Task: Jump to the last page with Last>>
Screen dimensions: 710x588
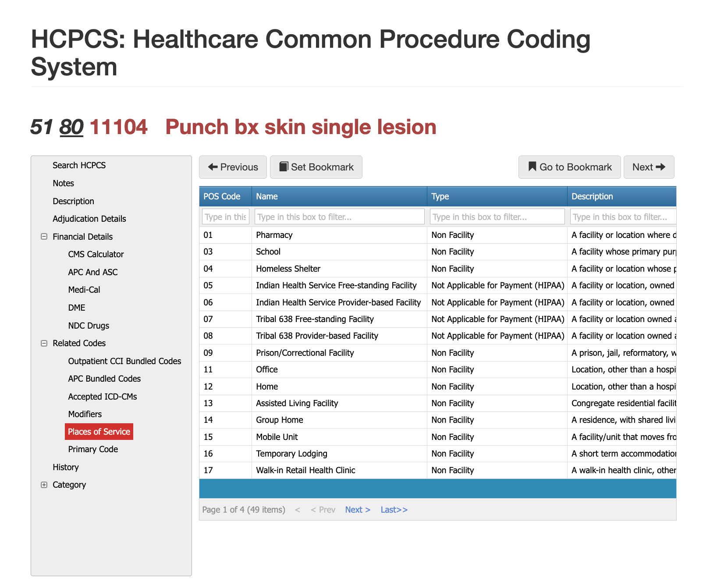Action: (394, 510)
